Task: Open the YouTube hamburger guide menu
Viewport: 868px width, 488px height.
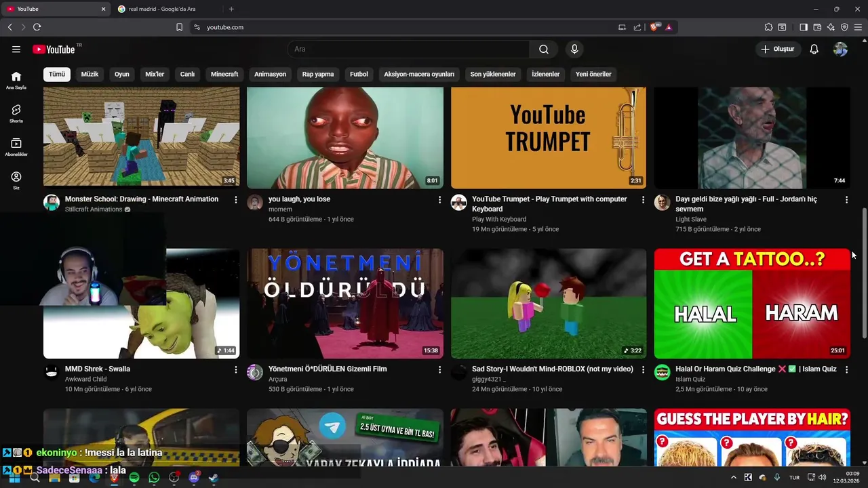Action: click(x=16, y=49)
